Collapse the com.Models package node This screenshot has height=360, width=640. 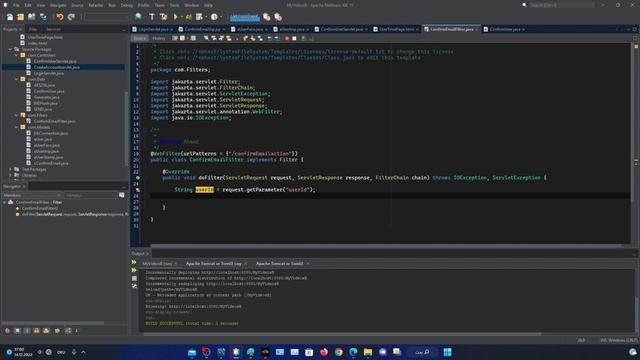[16, 127]
